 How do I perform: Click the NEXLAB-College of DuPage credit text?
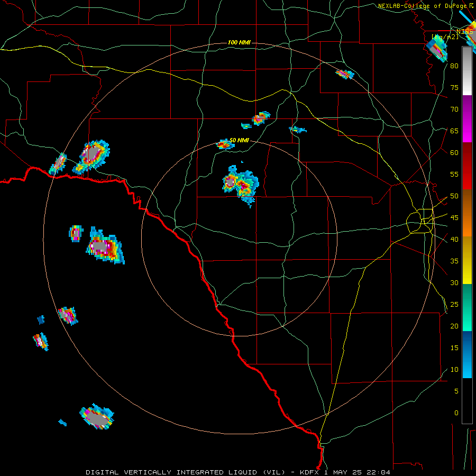[426, 6]
